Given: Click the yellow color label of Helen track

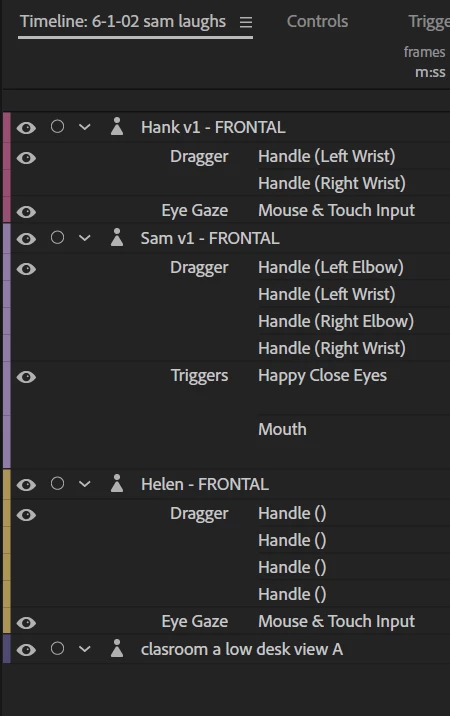Looking at the screenshot, I should point(6,551).
